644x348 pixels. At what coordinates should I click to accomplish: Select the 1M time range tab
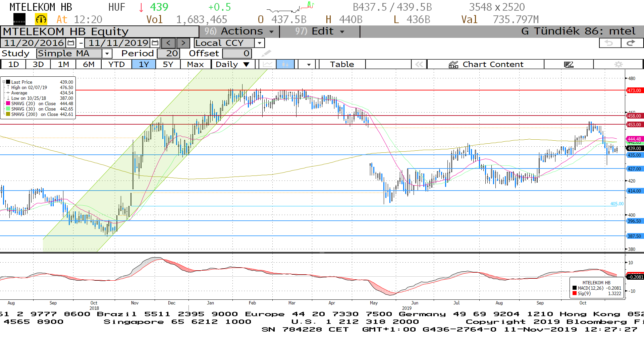point(63,64)
